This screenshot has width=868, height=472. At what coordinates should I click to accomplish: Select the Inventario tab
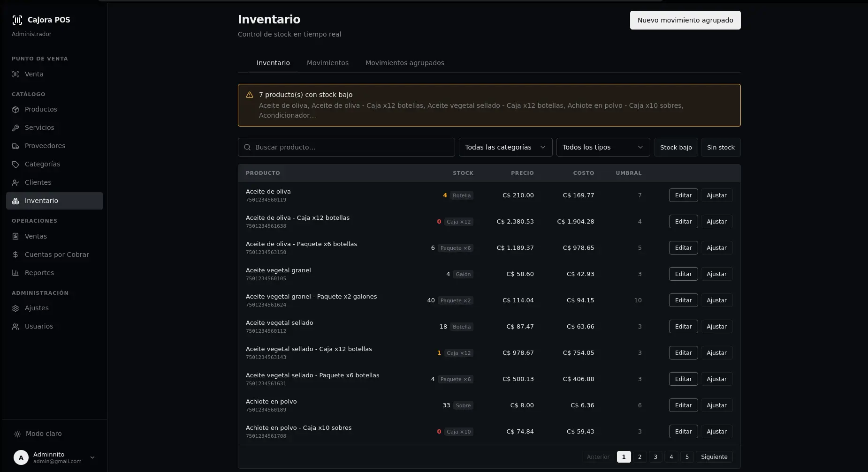click(x=273, y=63)
